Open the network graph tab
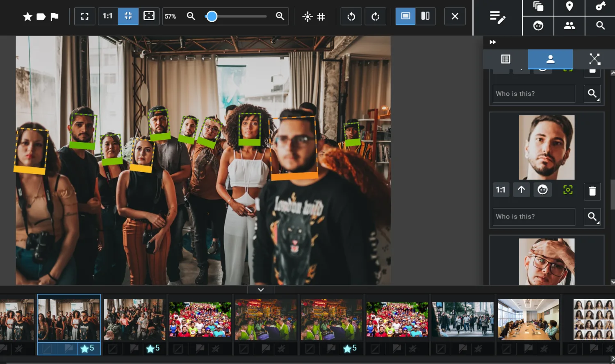The height and width of the screenshot is (364, 615). (594, 59)
